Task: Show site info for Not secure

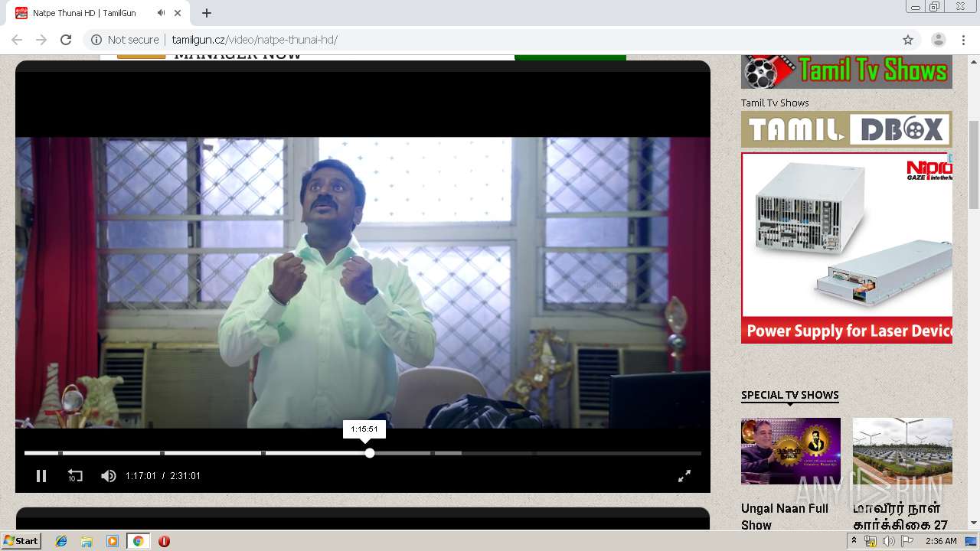Action: 125,40
